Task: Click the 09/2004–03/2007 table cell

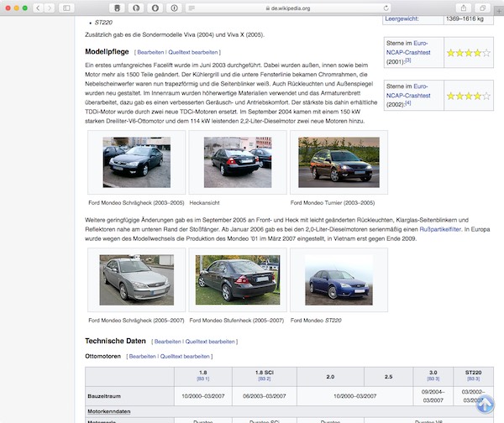Action: (433, 396)
